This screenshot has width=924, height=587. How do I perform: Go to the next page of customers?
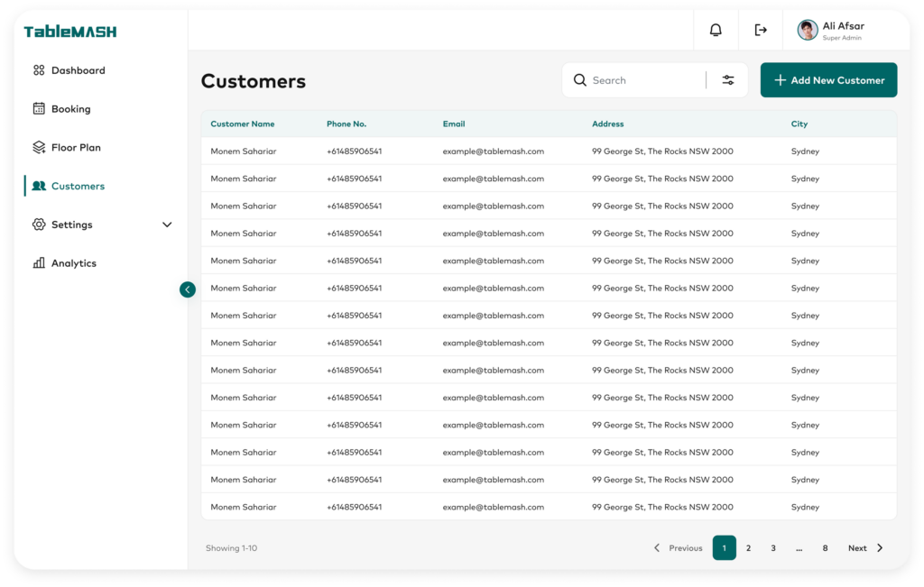click(x=865, y=548)
